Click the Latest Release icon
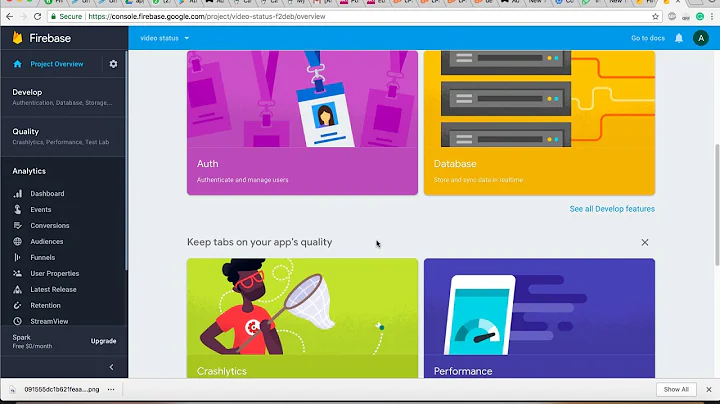The image size is (720, 404). pyautogui.click(x=17, y=290)
